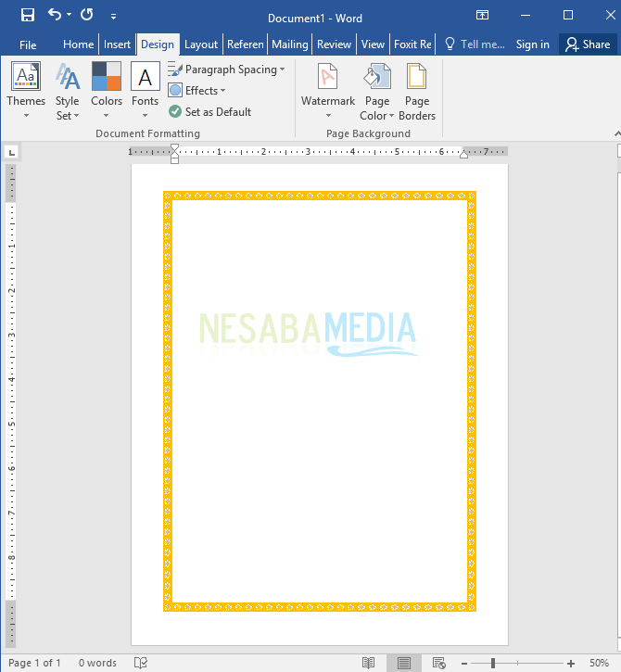Open the Mailings tab
621x672 pixels.
(x=290, y=44)
